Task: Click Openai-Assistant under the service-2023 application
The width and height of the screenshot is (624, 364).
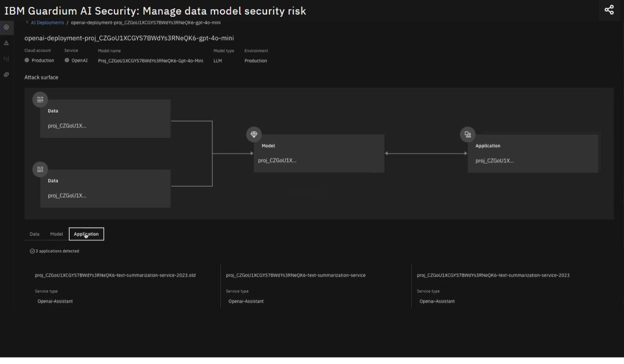Action: coord(437,301)
